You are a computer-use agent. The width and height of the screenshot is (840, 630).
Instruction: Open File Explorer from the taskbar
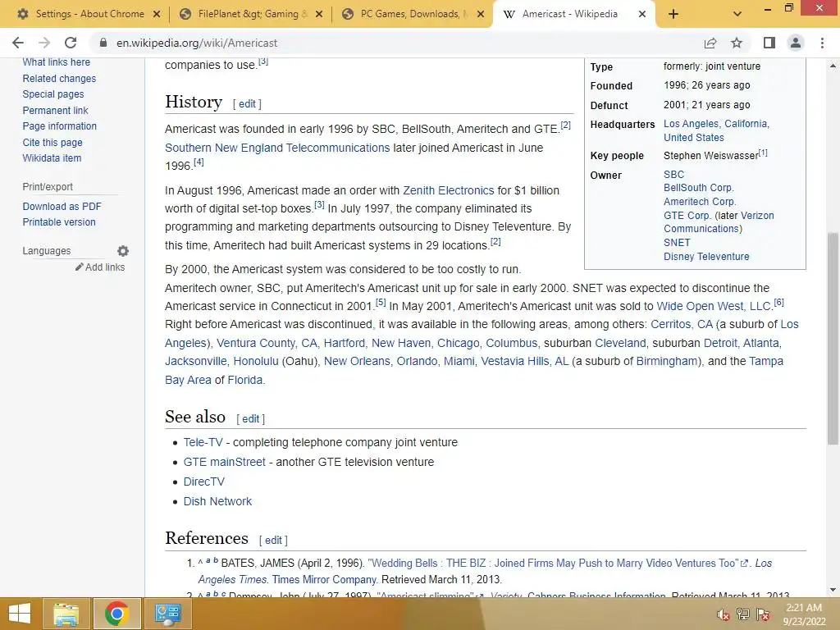point(66,614)
